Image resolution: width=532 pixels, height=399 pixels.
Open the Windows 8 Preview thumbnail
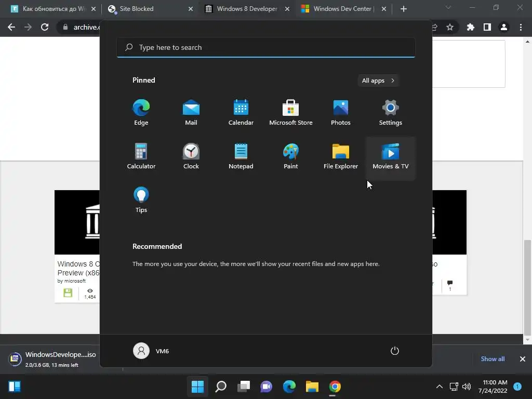pyautogui.click(x=77, y=222)
